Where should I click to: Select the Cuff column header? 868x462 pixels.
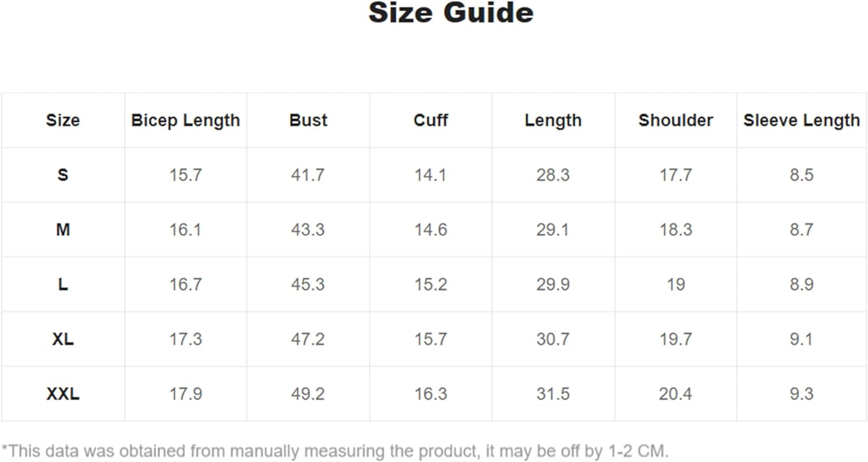point(431,120)
